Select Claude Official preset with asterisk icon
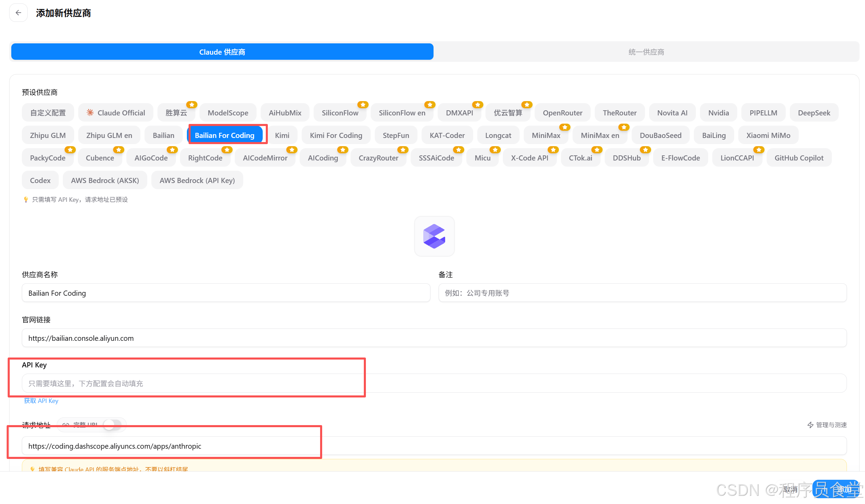Viewport: 865px width, 504px height. coord(116,113)
